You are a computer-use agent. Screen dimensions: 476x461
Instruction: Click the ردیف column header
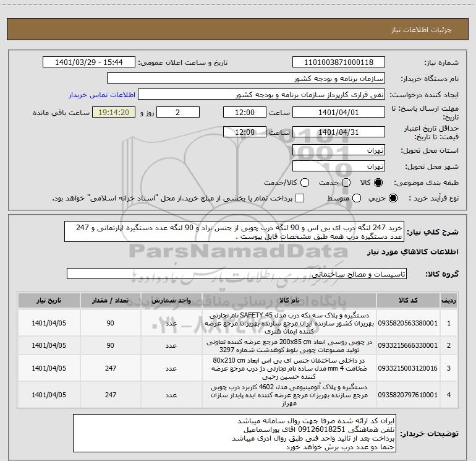(449, 301)
